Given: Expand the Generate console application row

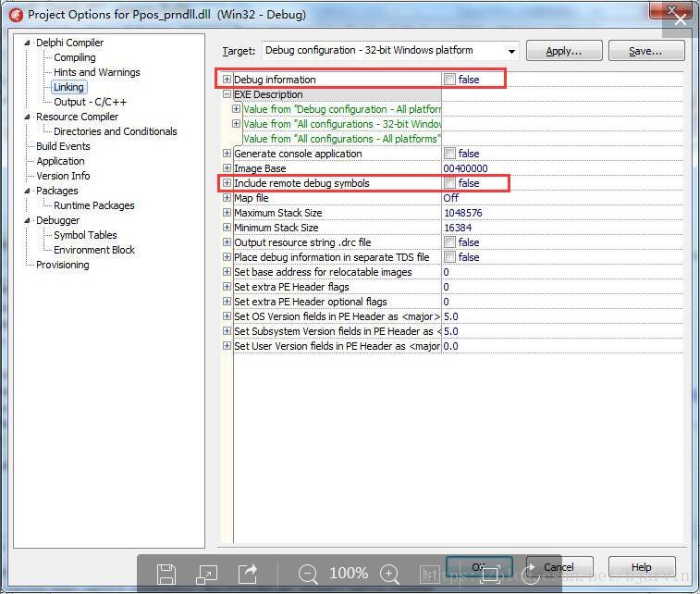Looking at the screenshot, I should tap(227, 154).
